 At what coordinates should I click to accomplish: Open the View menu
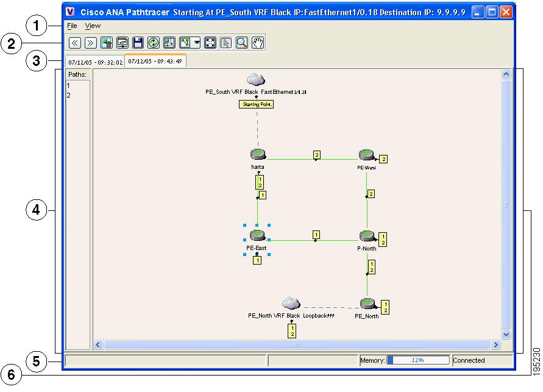pyautogui.click(x=93, y=26)
